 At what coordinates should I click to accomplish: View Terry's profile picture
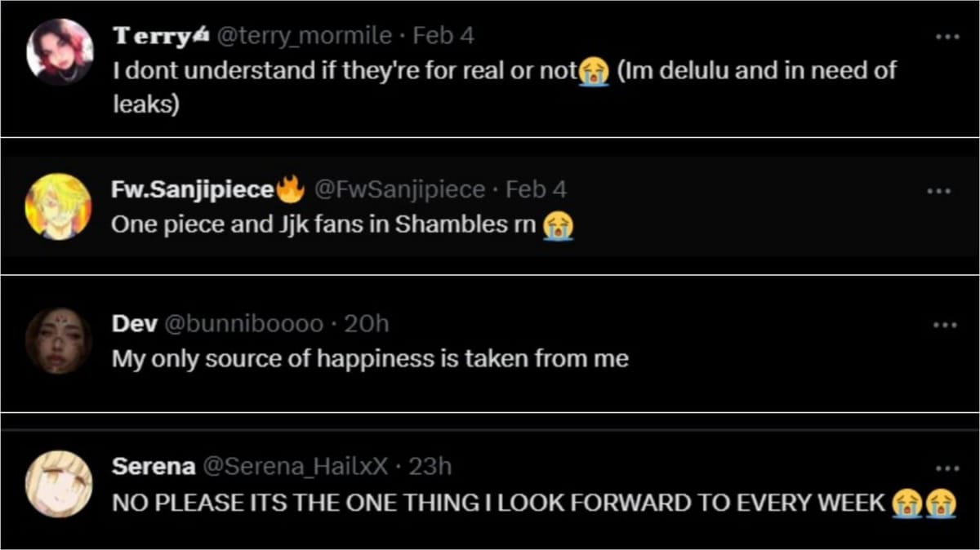[x=60, y=51]
